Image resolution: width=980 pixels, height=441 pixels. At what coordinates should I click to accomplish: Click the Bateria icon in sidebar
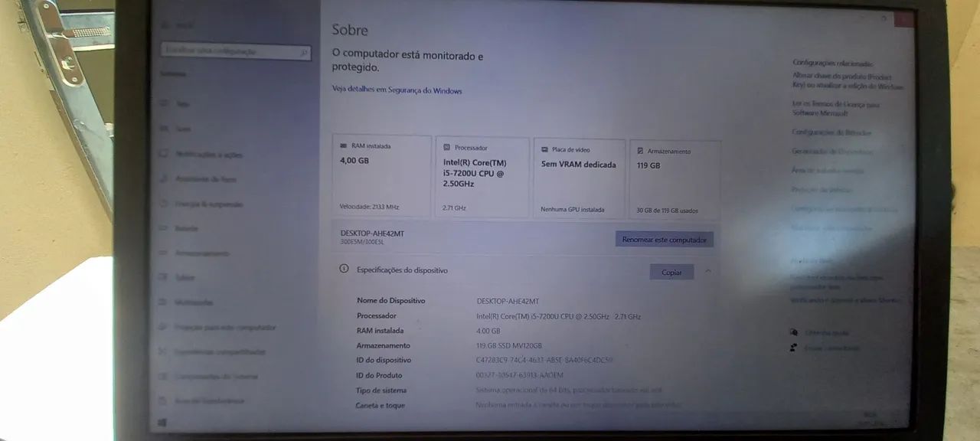(x=164, y=228)
